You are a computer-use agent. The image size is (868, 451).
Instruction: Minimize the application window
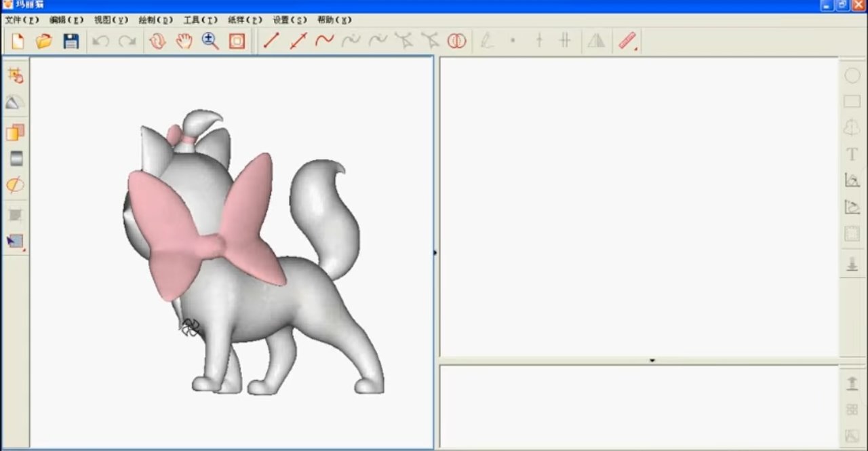point(827,5)
